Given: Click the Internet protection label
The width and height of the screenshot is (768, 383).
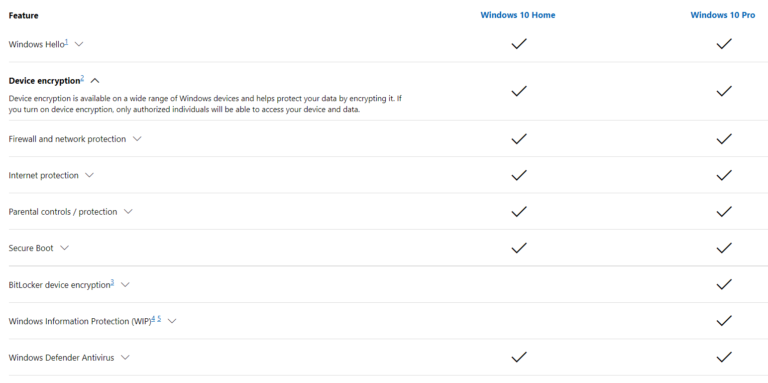Looking at the screenshot, I should (x=44, y=175).
